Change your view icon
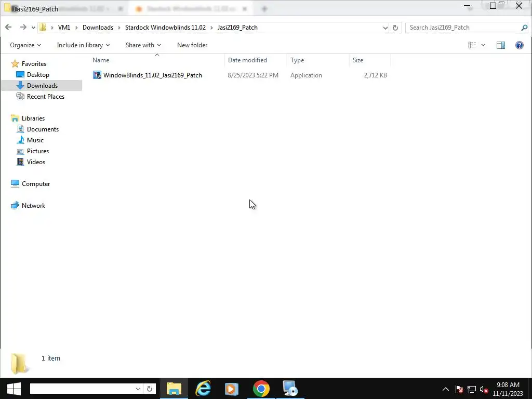Screen dimensions: 532x399 click(472, 45)
